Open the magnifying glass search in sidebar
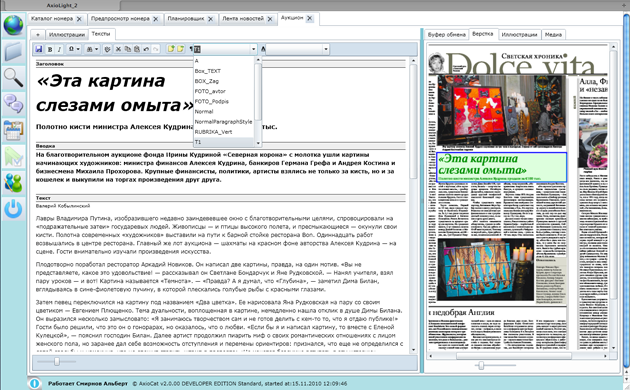The width and height of the screenshot is (630, 390). (x=13, y=77)
